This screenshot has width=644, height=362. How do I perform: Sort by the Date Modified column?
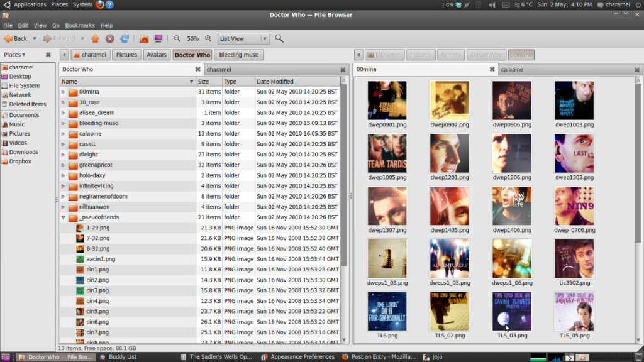pos(297,82)
